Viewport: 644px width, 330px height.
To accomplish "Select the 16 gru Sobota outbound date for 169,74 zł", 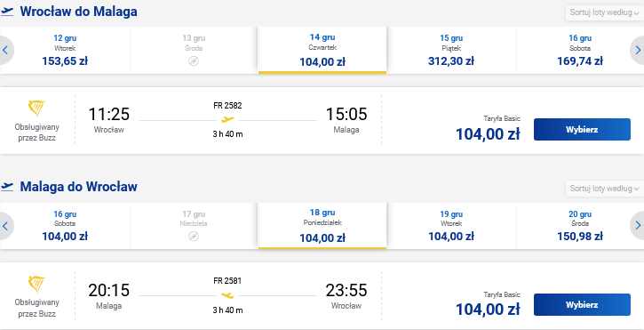I will 580,50.
